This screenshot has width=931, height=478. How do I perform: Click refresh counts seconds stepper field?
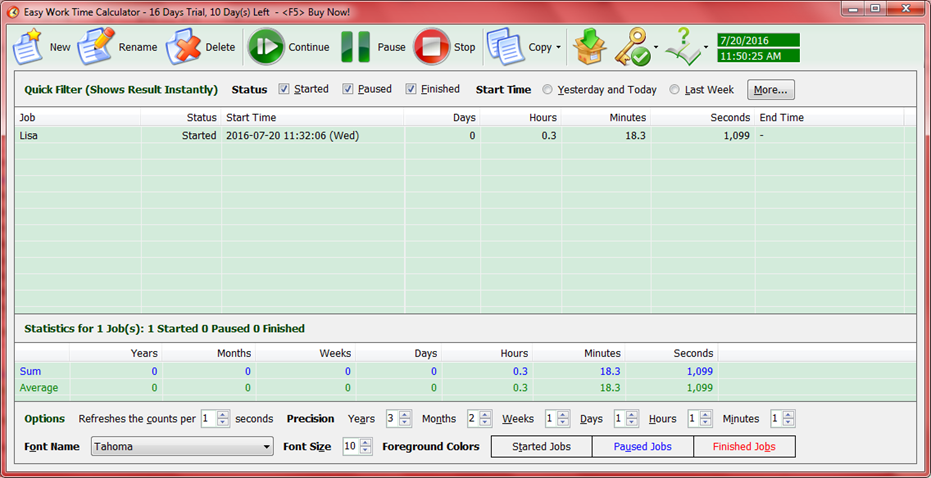pyautogui.click(x=216, y=419)
